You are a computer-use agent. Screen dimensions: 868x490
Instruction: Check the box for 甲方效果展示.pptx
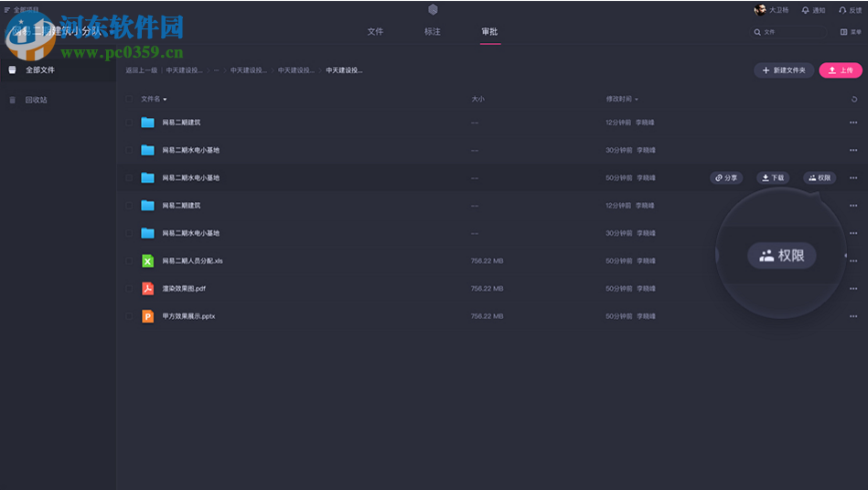click(x=129, y=315)
